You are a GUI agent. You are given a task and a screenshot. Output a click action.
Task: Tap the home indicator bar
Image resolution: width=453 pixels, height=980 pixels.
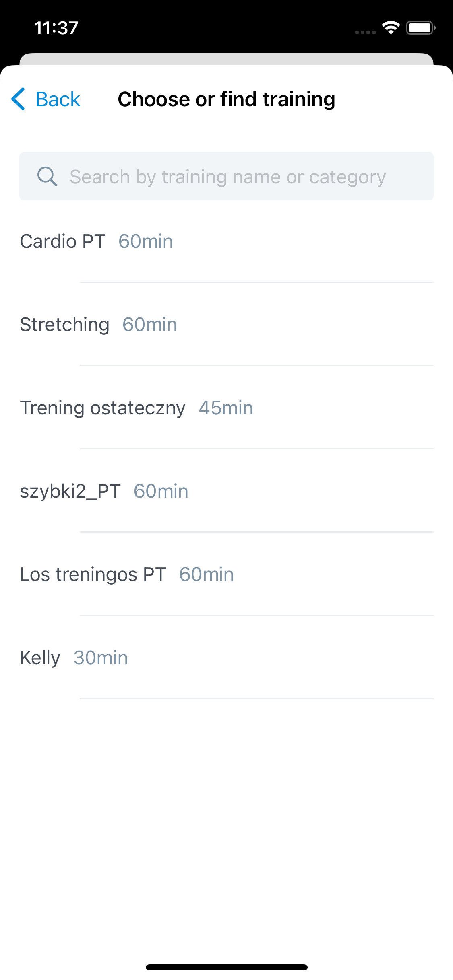pos(226,967)
